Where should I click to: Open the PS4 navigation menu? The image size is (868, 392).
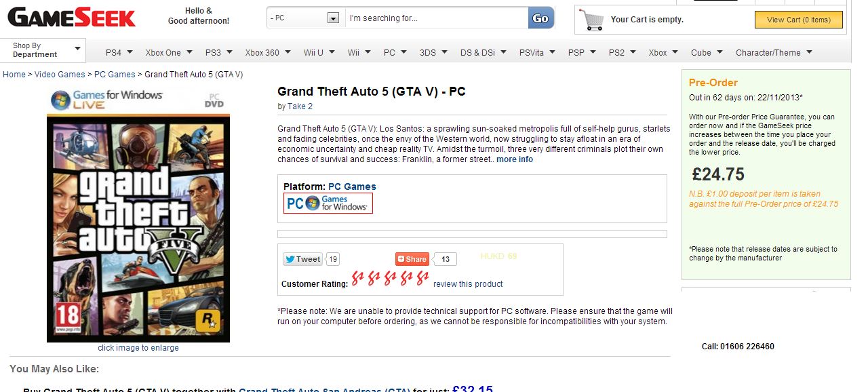click(x=120, y=52)
